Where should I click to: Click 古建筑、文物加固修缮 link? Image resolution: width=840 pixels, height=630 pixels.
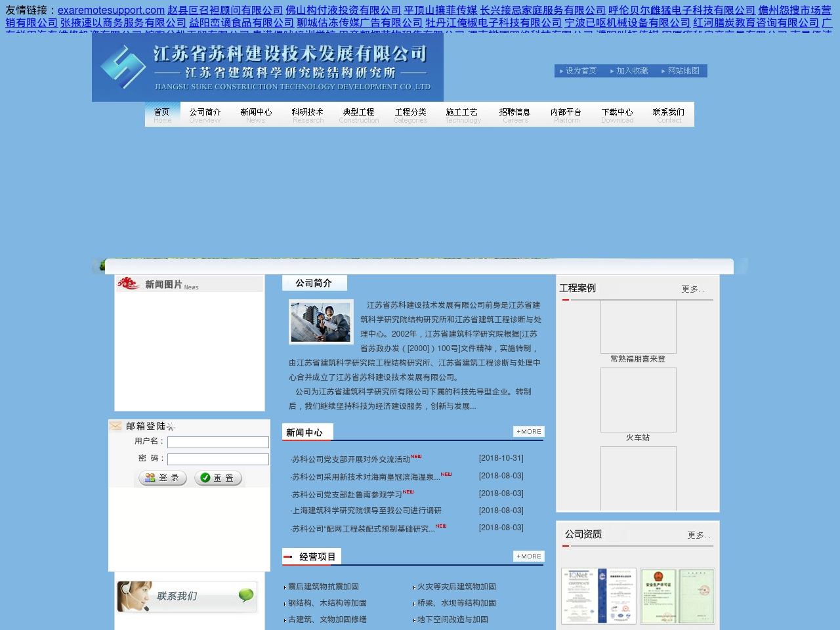(327, 619)
